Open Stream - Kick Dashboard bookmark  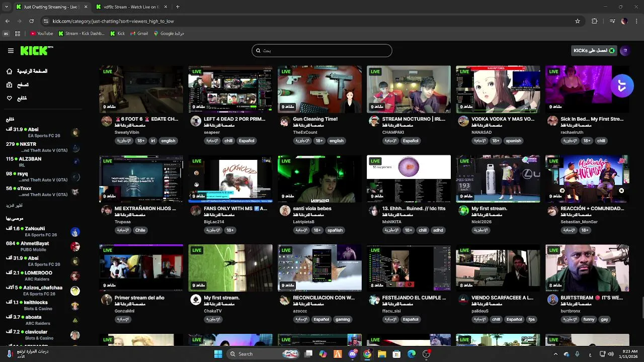[82, 34]
